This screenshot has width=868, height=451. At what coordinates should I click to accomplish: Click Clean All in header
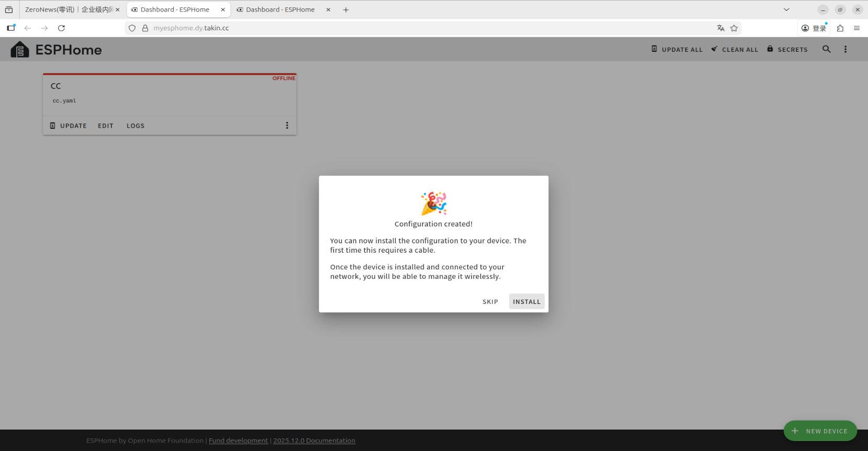click(x=735, y=49)
